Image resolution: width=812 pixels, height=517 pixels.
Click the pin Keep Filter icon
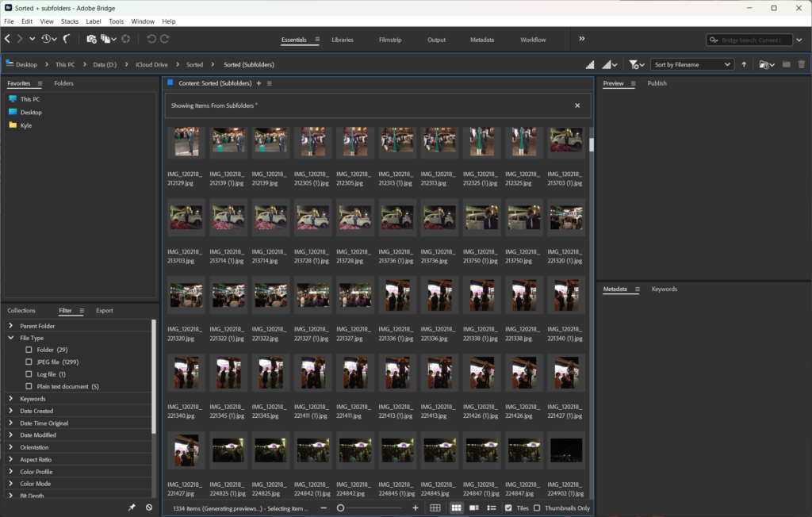[132, 507]
